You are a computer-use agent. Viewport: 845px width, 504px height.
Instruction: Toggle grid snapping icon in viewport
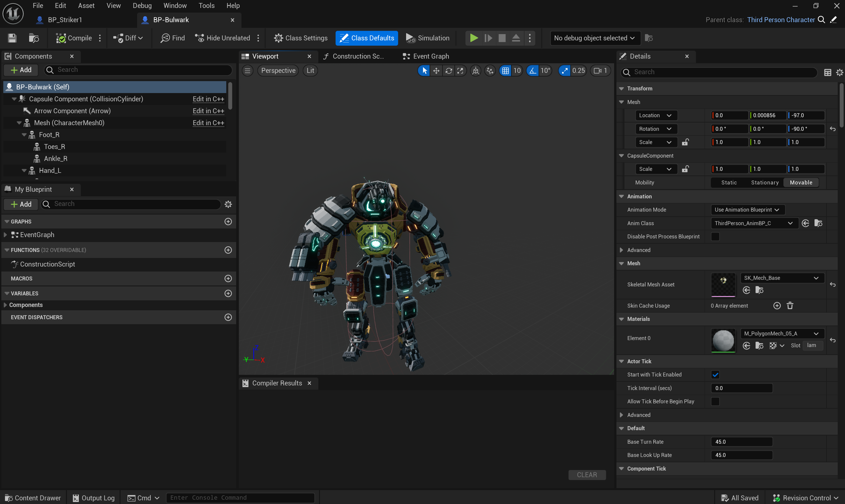505,71
